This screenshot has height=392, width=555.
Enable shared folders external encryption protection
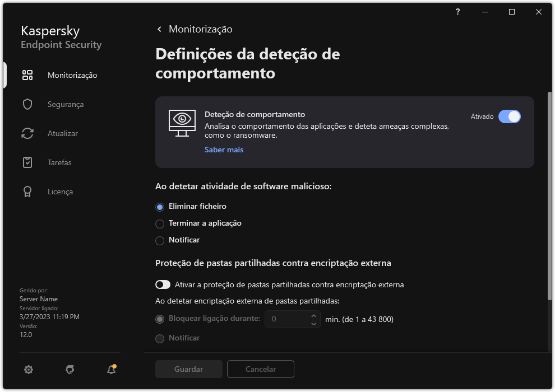[163, 284]
